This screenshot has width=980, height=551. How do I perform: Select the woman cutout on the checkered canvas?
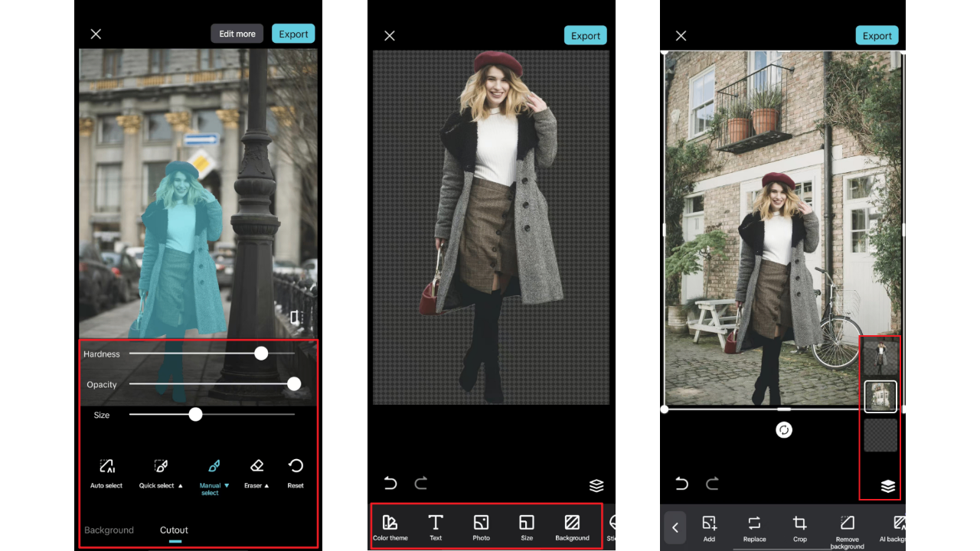click(490, 226)
